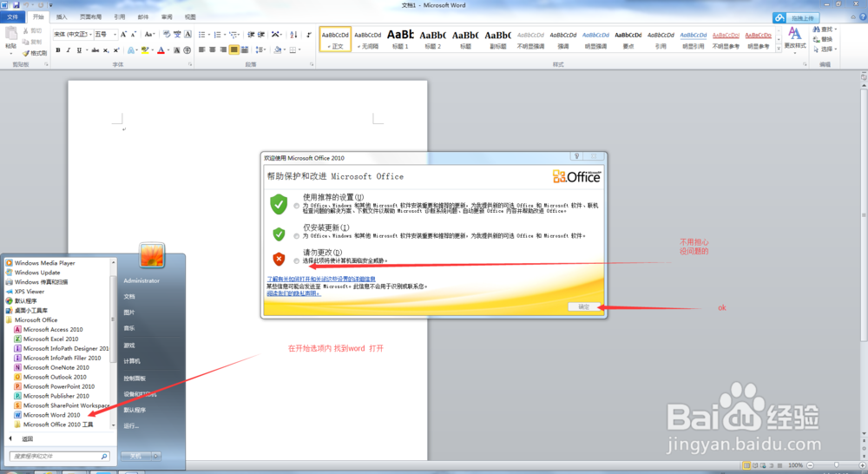Click the Heading 1 (标题 1) style thumbnail
Viewport: 868px width, 474px height.
pyautogui.click(x=400, y=39)
